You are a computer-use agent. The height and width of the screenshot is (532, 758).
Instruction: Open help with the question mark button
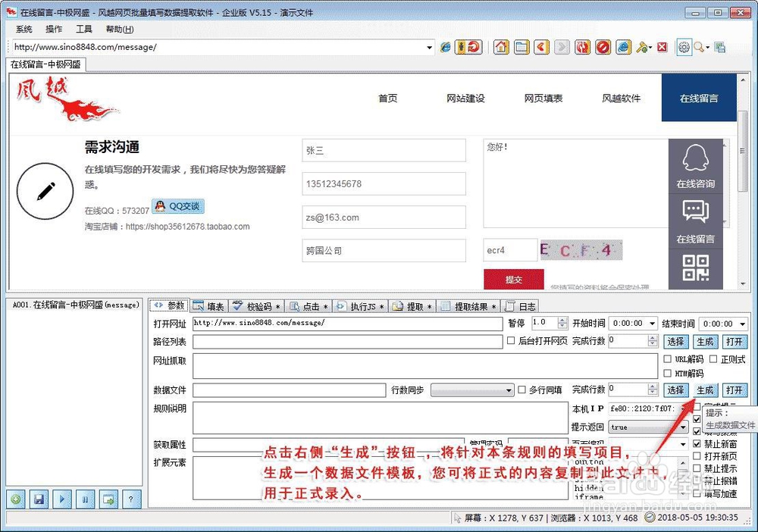click(130, 499)
